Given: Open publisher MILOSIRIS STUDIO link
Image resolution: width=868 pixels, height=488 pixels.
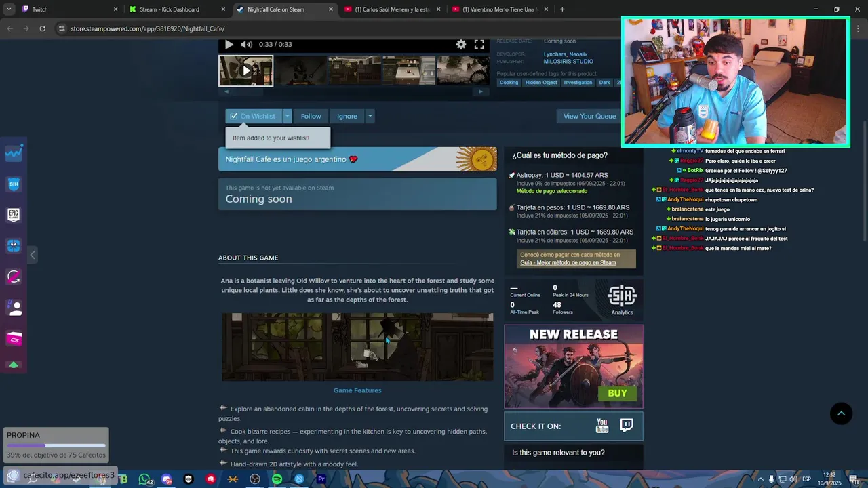Looking at the screenshot, I should tap(568, 62).
